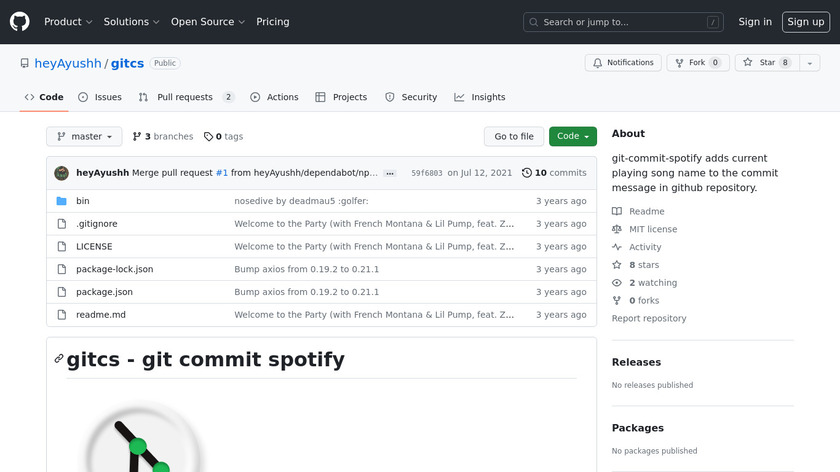Open the package.json file

point(104,292)
